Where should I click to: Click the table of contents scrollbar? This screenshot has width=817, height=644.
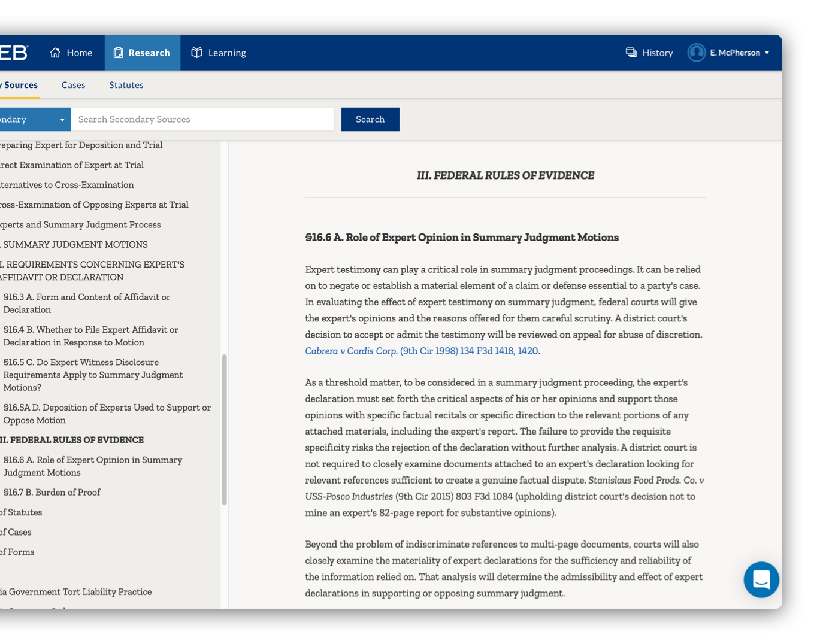[225, 430]
